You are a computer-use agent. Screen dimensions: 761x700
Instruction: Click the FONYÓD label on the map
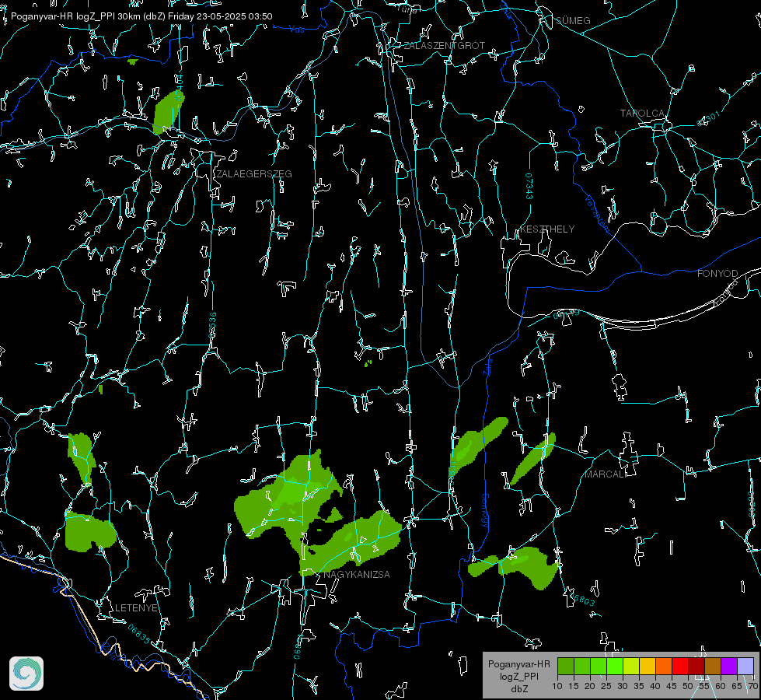717,274
